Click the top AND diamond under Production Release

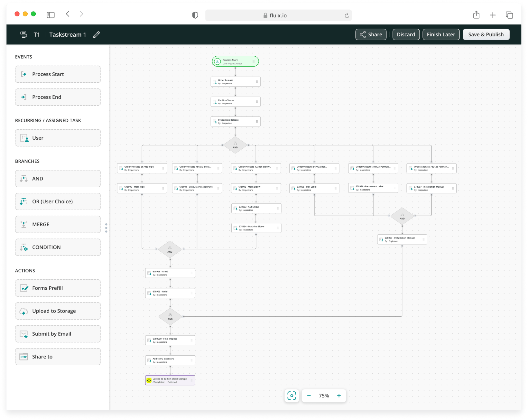(235, 145)
